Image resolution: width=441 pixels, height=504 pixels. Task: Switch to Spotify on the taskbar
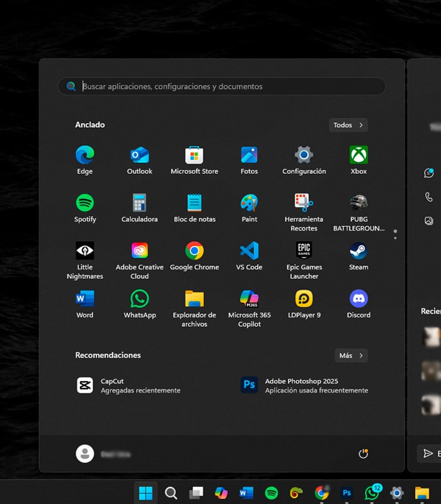pyautogui.click(x=272, y=493)
